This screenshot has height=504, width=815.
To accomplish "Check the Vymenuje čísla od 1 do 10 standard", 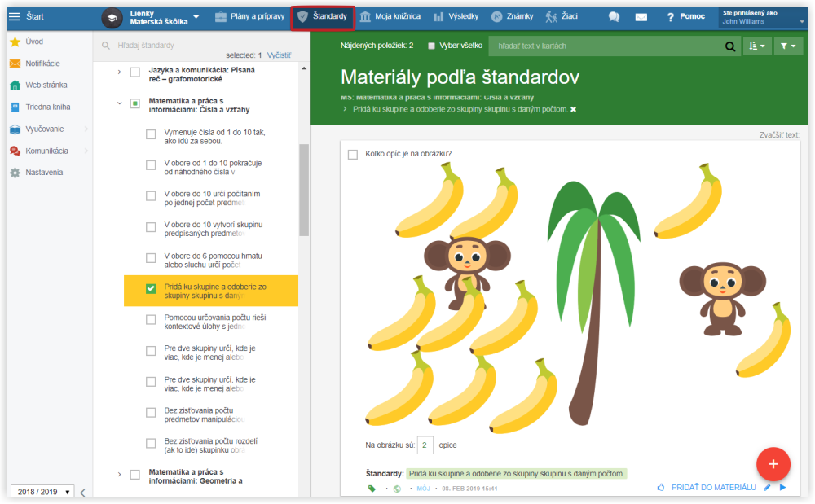I will [x=151, y=134].
